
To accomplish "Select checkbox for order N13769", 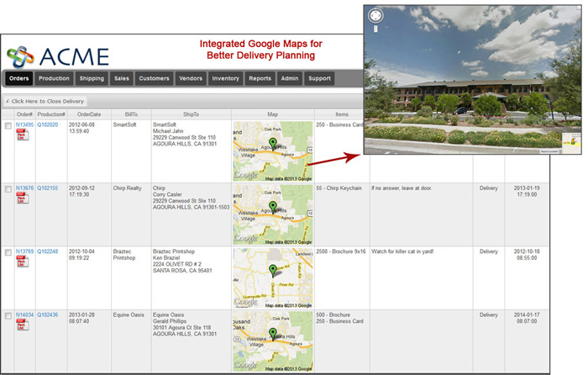I will click(x=8, y=252).
